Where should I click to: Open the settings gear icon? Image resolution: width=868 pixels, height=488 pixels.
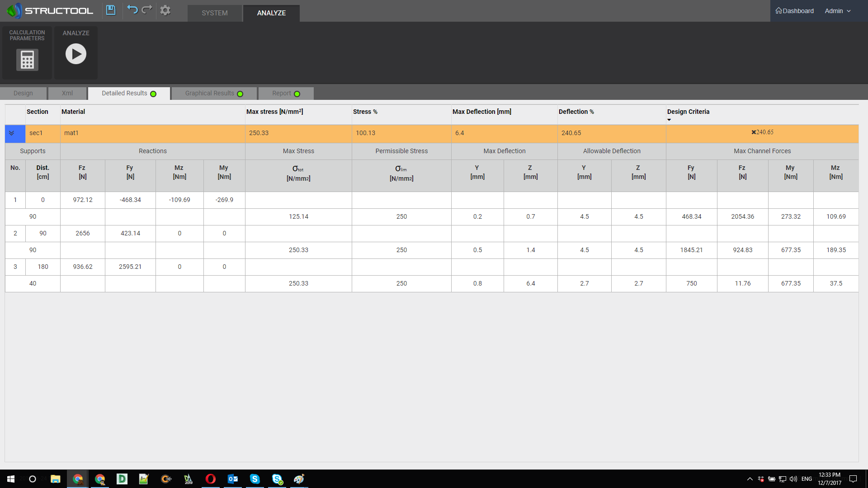165,10
